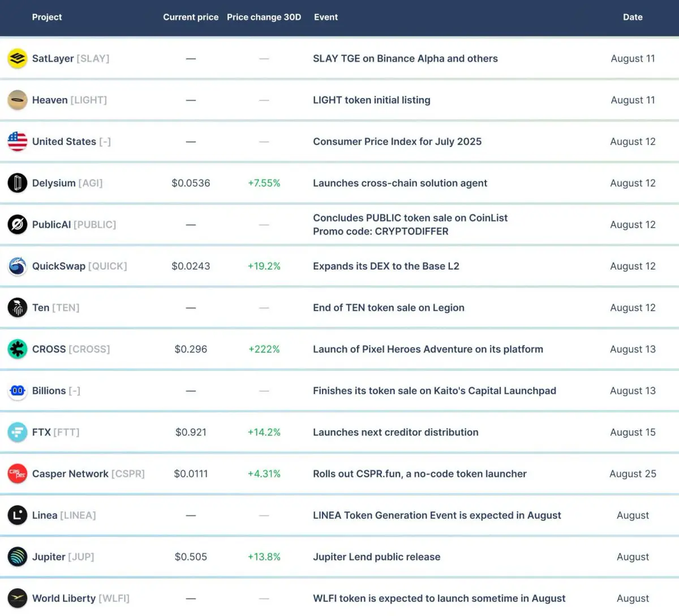This screenshot has height=616, width=679.
Task: Click Consumer Price Index for July event
Action: [397, 142]
